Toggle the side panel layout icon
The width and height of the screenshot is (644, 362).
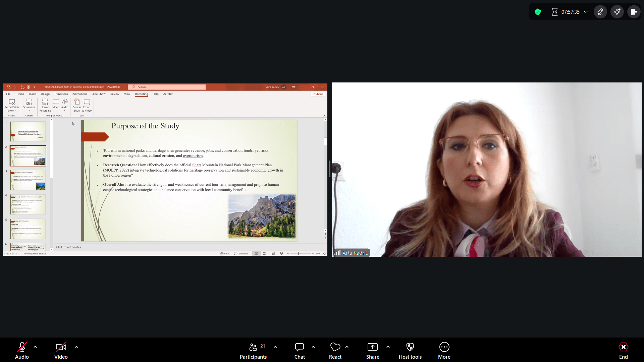pyautogui.click(x=634, y=12)
